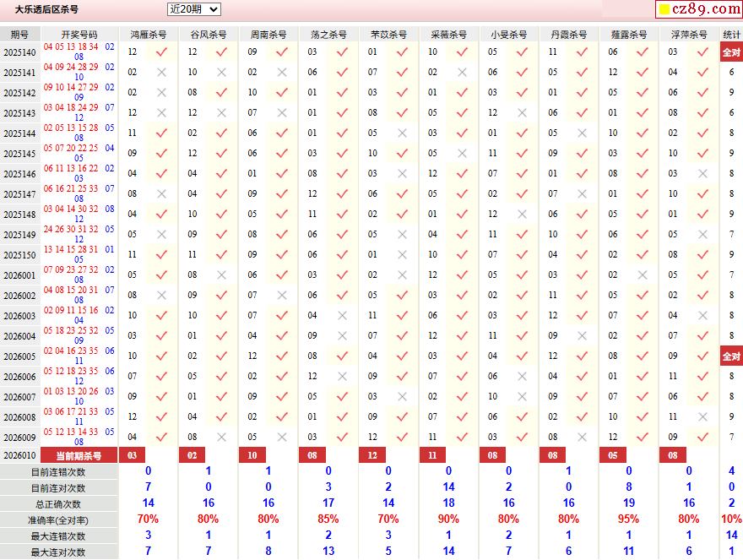Image resolution: width=743 pixels, height=560 pixels.
Task: Click the check mark for 谷风杀号 in row 2025140
Action: tap(221, 52)
